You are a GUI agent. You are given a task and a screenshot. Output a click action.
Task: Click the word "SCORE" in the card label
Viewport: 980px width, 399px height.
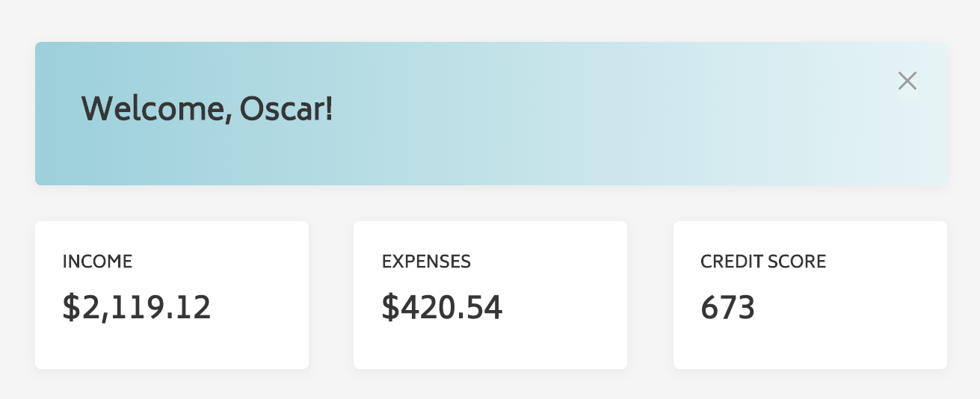click(800, 262)
